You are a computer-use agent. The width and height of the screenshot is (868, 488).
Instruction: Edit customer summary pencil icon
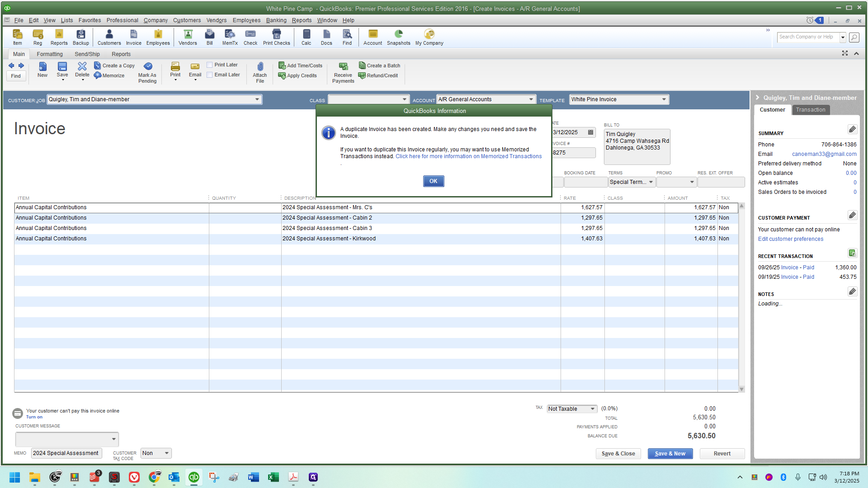pyautogui.click(x=852, y=130)
